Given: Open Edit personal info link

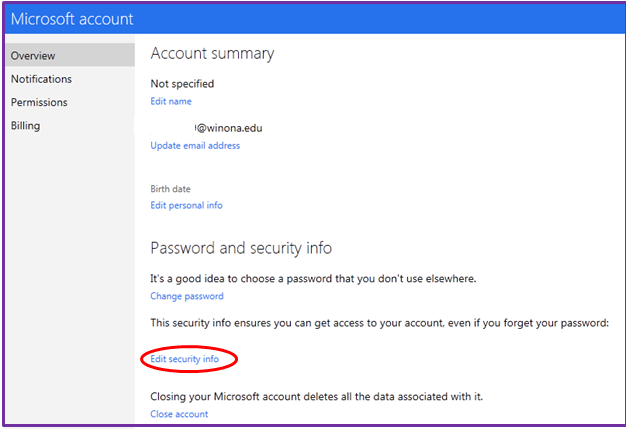Looking at the screenshot, I should pyautogui.click(x=186, y=205).
